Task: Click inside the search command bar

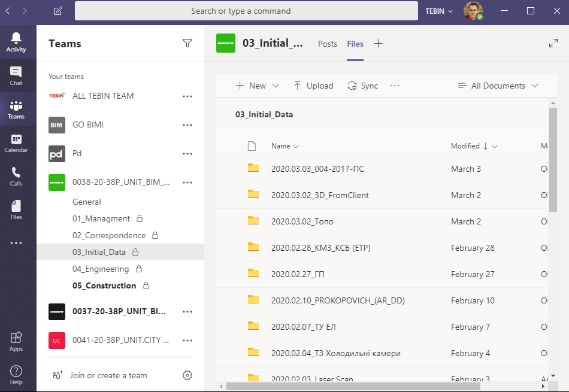Action: [246, 10]
